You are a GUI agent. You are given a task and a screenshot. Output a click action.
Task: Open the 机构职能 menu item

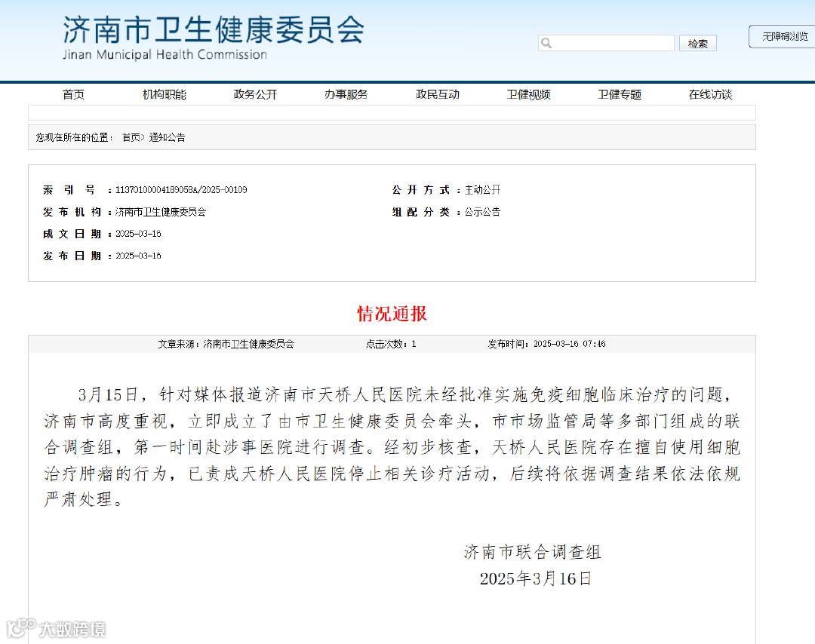(165, 94)
